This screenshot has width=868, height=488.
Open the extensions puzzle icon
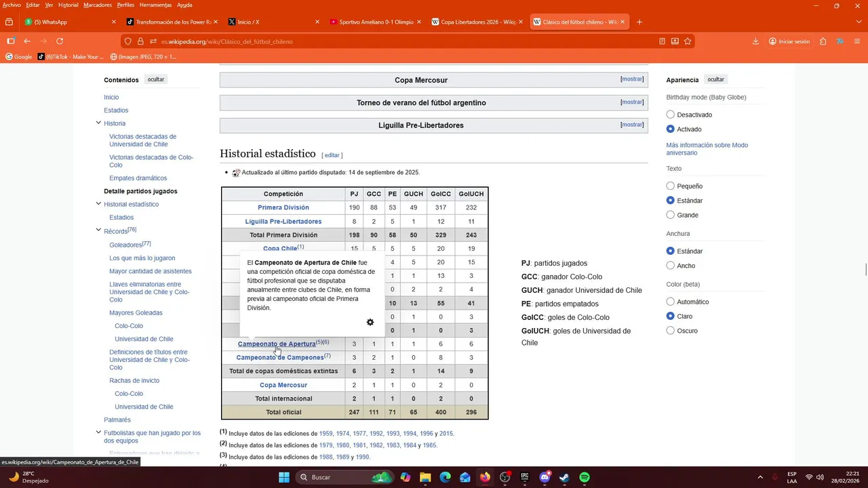click(823, 41)
